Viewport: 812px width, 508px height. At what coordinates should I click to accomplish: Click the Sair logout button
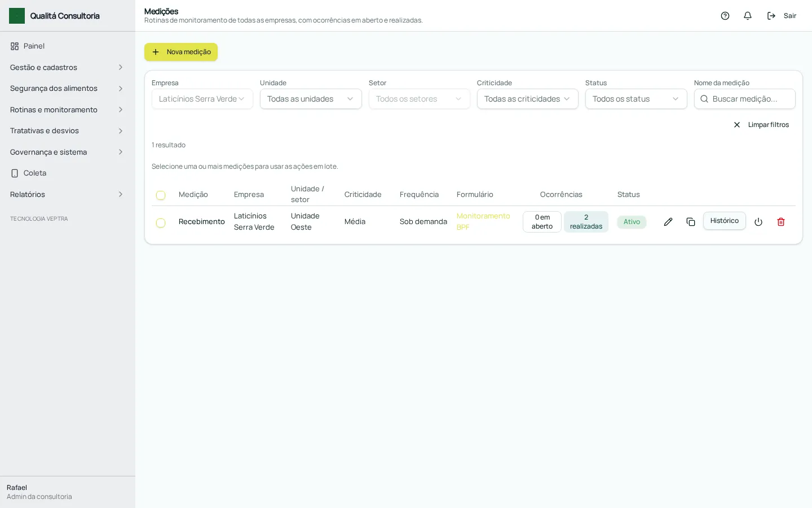782,16
